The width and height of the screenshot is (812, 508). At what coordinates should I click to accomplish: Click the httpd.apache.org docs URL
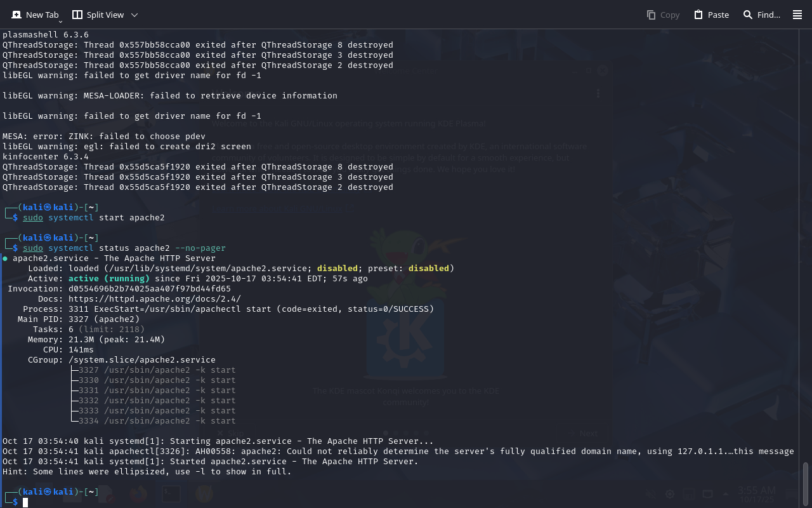click(x=154, y=299)
